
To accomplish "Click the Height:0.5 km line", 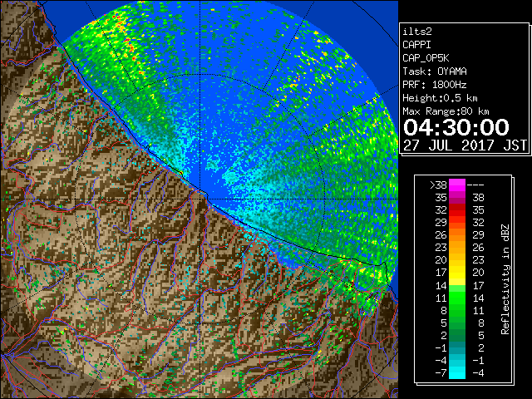I will click(x=440, y=98).
